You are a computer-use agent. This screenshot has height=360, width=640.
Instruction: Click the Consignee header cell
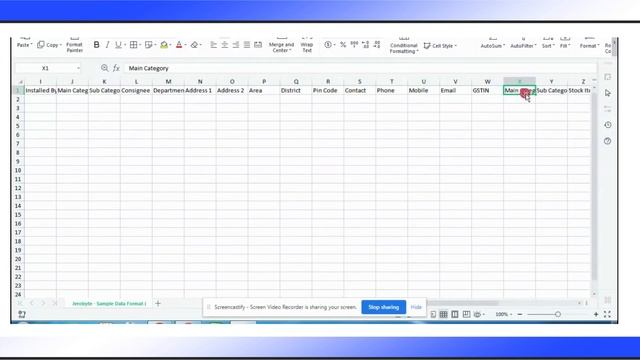tap(136, 90)
